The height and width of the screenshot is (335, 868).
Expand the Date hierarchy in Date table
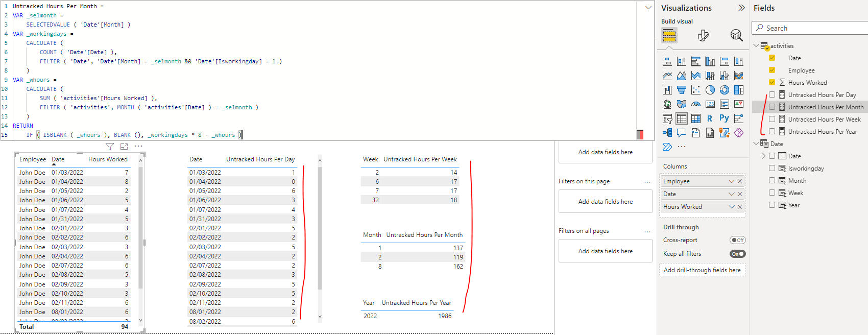pos(764,156)
